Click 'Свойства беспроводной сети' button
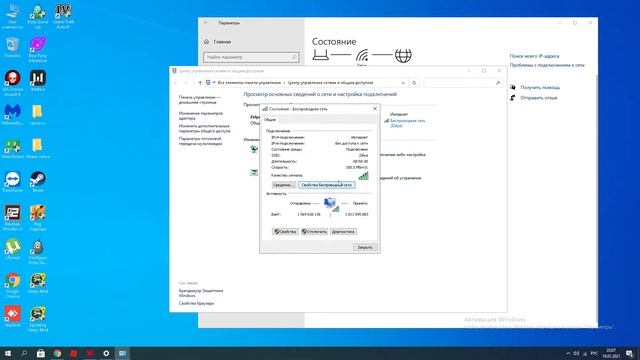 coord(327,185)
